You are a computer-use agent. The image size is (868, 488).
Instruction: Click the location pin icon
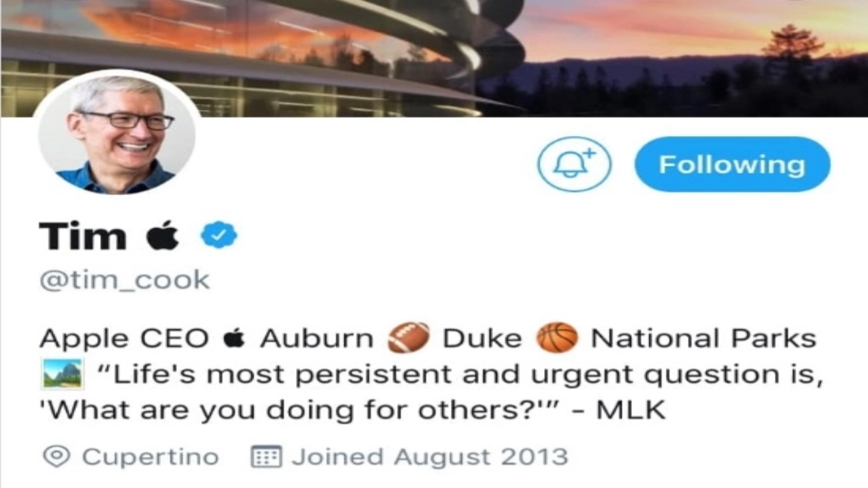pyautogui.click(x=56, y=457)
